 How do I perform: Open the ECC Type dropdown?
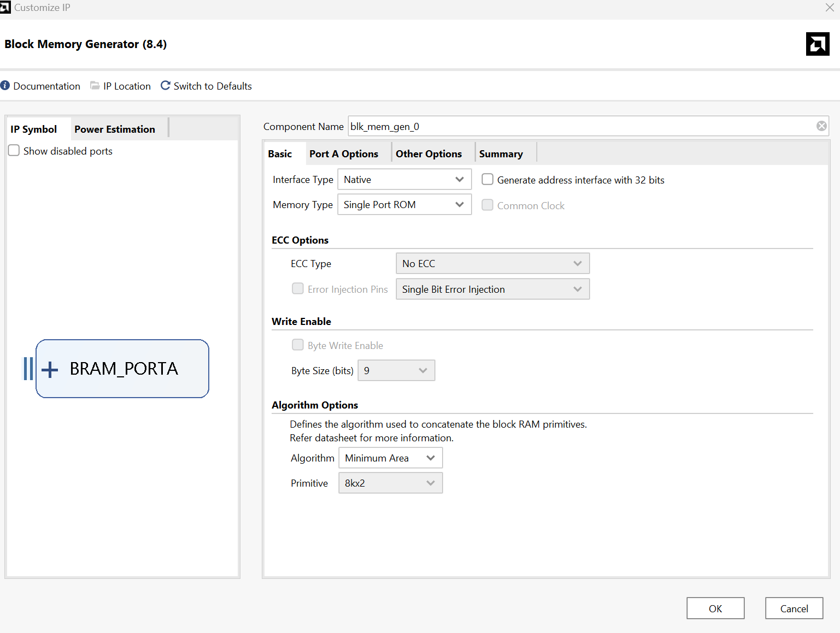[x=493, y=263]
